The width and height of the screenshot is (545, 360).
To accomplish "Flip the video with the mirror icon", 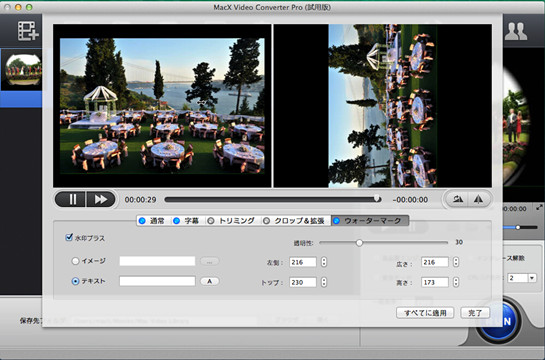I will tap(478, 199).
